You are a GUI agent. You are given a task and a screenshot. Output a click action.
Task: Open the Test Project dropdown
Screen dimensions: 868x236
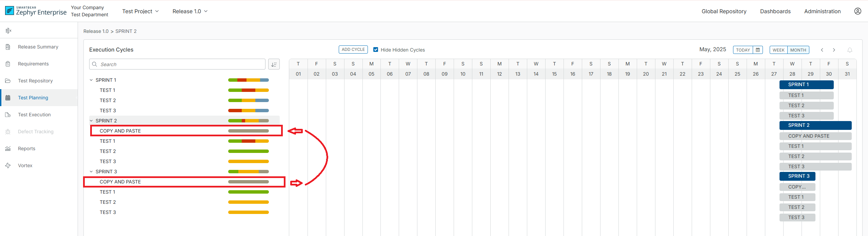(140, 11)
